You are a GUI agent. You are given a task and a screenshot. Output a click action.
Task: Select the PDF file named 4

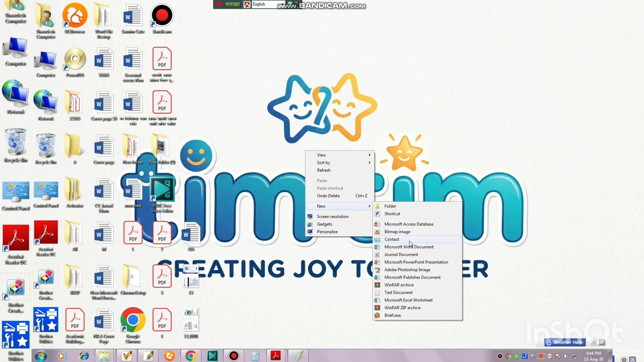pos(162,323)
